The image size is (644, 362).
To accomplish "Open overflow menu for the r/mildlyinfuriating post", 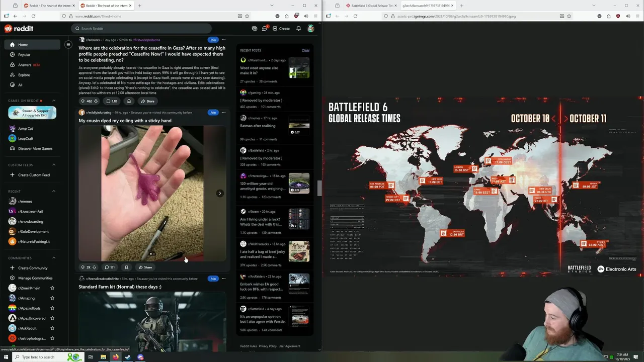I will point(224,112).
